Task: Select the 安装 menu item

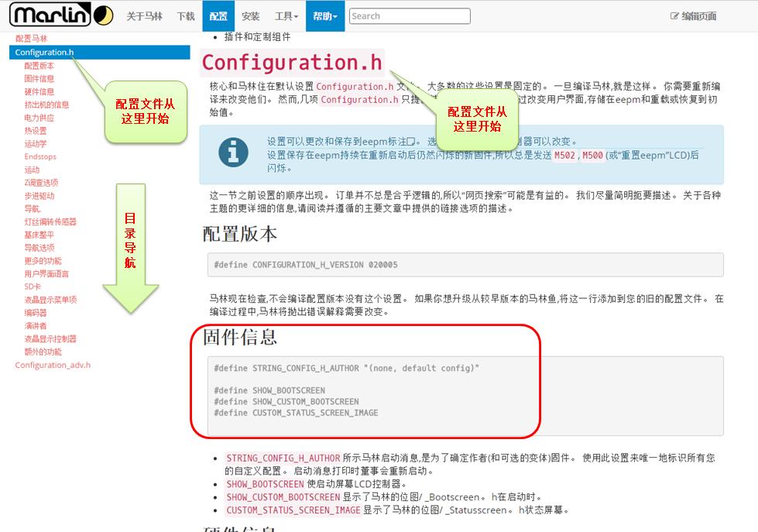Action: coord(252,15)
